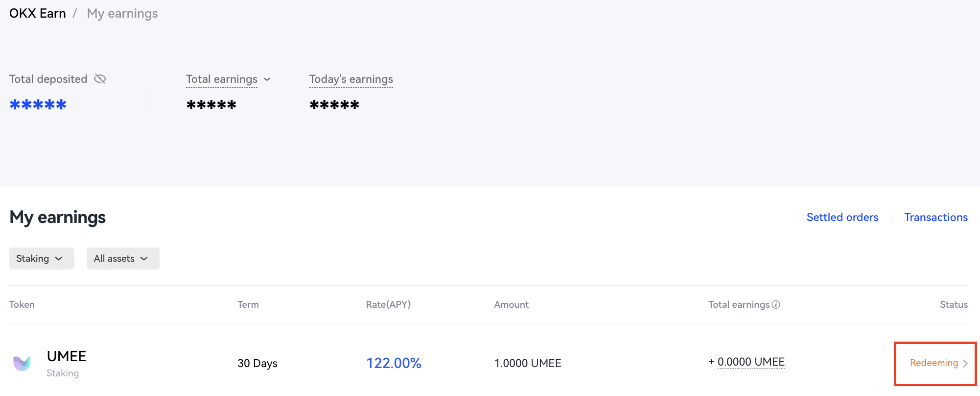Click the + 0.0000 UMEE total earnings
Screen dimensions: 980x396
pyautogui.click(x=747, y=362)
